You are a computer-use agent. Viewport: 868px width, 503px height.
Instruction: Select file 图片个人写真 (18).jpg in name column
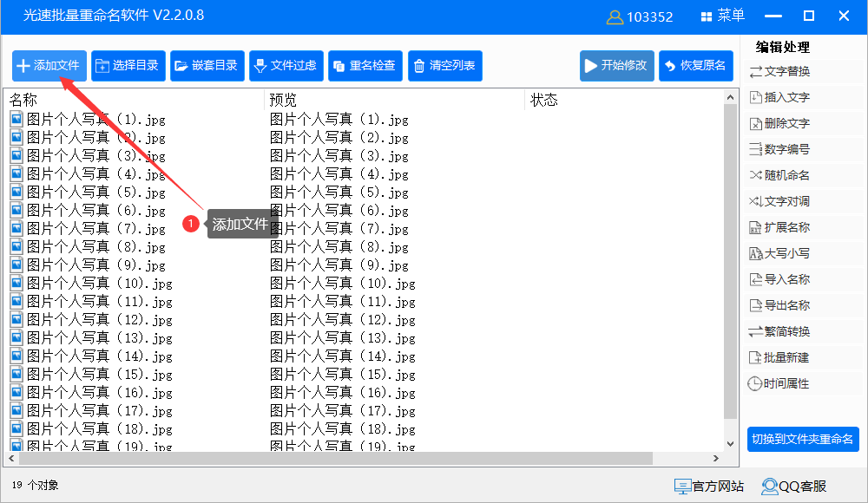[x=100, y=430]
